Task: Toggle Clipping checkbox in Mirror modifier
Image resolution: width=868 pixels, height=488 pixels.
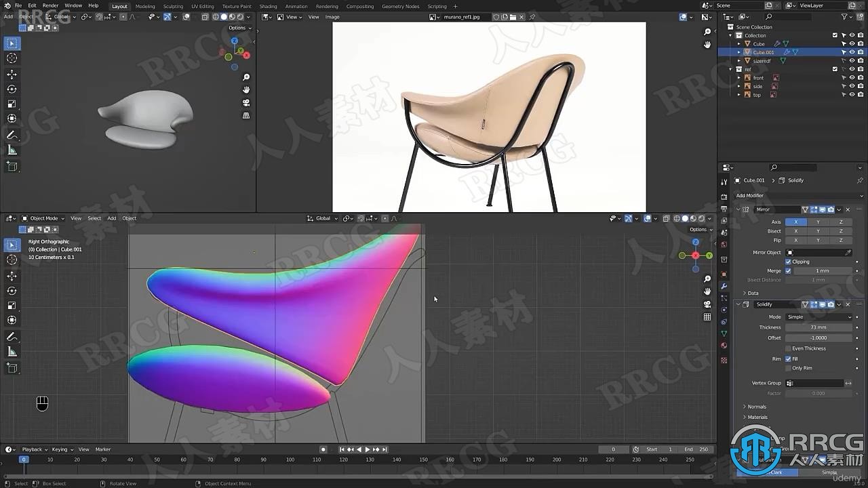Action: tap(788, 262)
